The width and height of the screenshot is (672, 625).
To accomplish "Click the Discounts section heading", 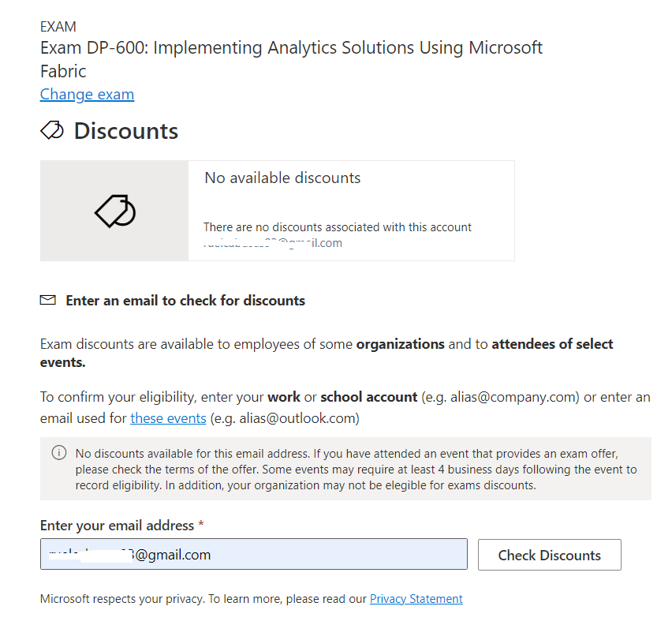I will click(x=126, y=131).
